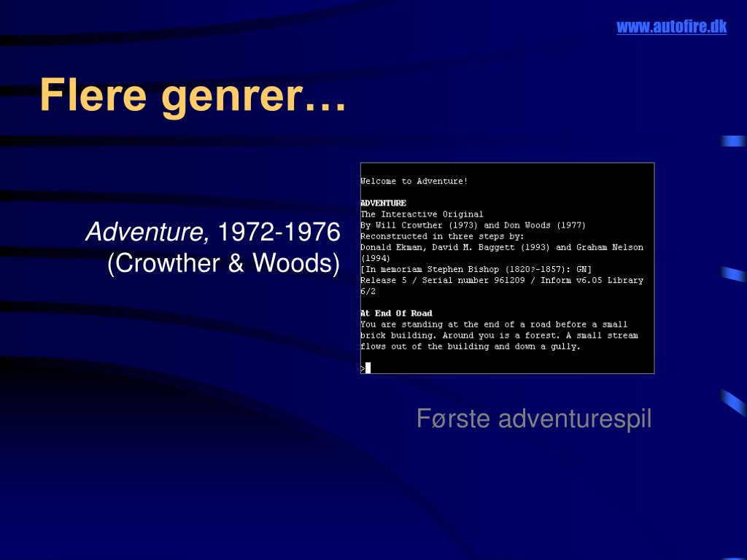747x560 pixels.
Task: Click the 'Adventure, 1972-1976' text
Action: 213,232
